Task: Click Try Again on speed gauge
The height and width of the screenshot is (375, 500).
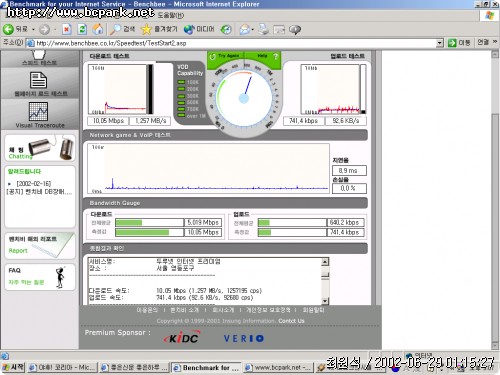Action: (x=225, y=56)
